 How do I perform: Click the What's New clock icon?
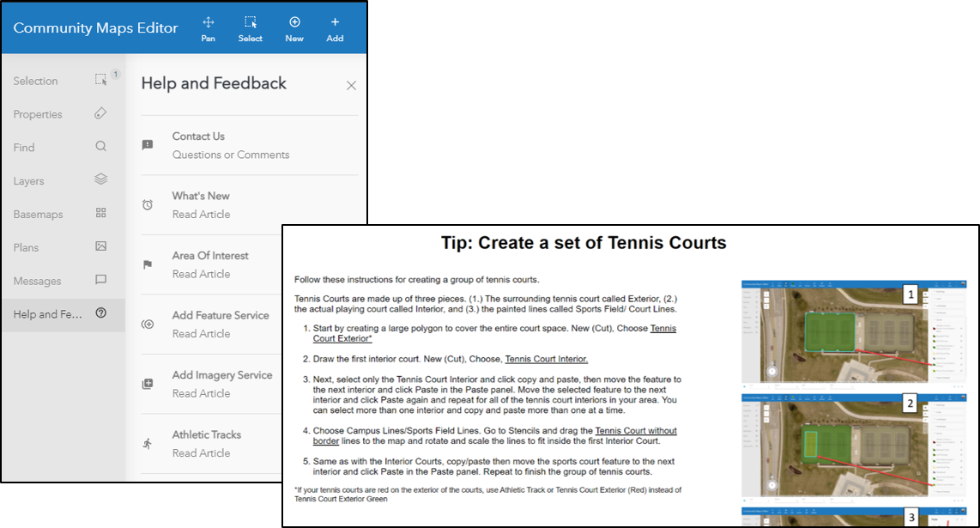[x=148, y=204]
